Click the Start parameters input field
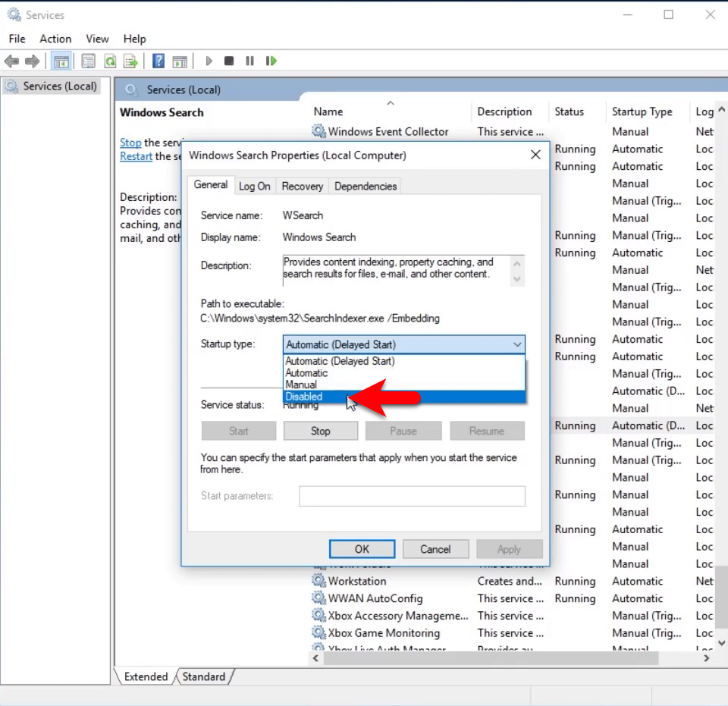The width and height of the screenshot is (728, 706). pos(412,496)
